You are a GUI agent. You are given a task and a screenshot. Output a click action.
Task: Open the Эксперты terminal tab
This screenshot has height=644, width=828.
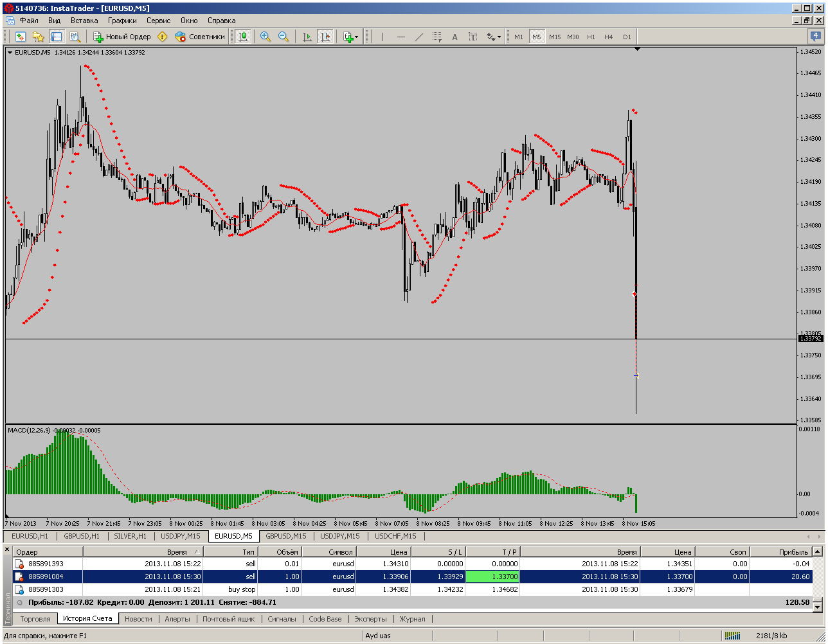pyautogui.click(x=370, y=619)
